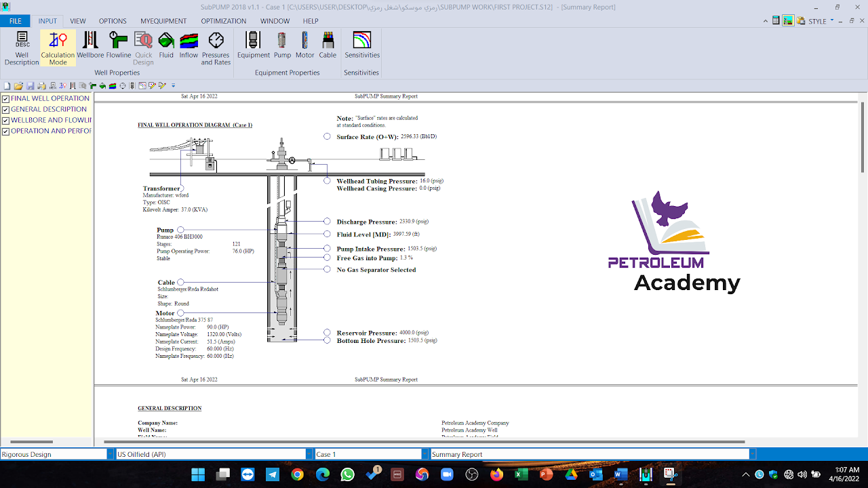The height and width of the screenshot is (488, 868).
Task: Open the WINDOW menu
Action: tap(275, 21)
